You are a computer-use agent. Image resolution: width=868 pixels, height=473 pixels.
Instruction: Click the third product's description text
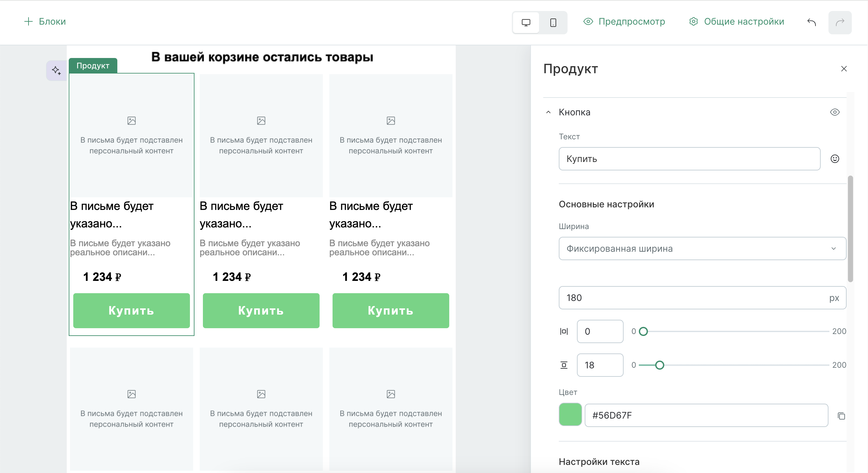pyautogui.click(x=380, y=248)
